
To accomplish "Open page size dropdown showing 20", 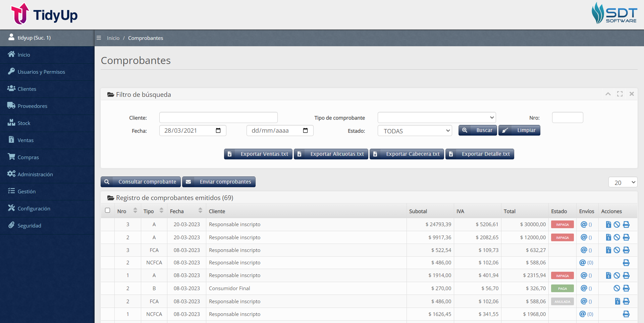I will pos(623,182).
